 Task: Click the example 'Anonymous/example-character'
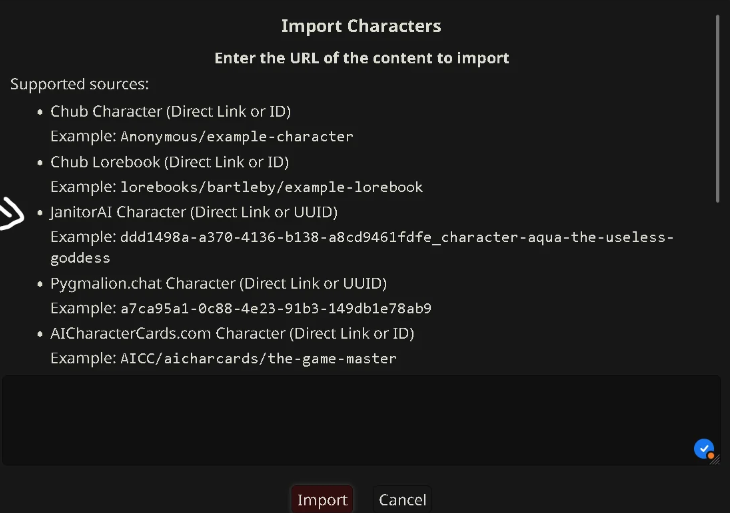coord(237,136)
